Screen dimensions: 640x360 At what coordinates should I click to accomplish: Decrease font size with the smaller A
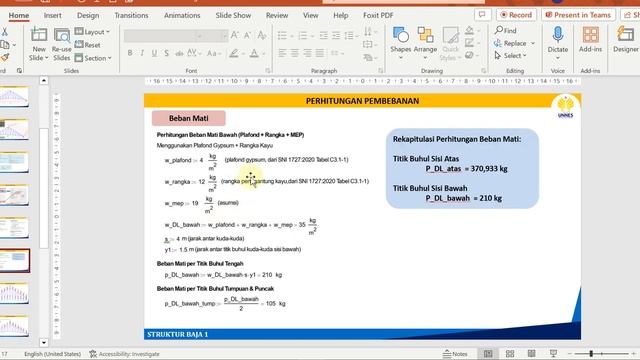[x=247, y=36]
